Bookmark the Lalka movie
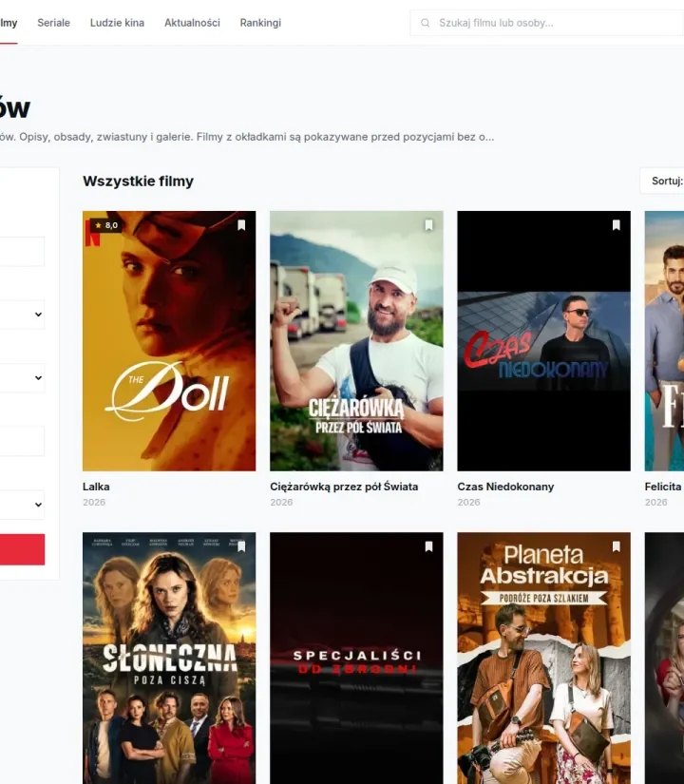The height and width of the screenshot is (784, 684). [241, 225]
